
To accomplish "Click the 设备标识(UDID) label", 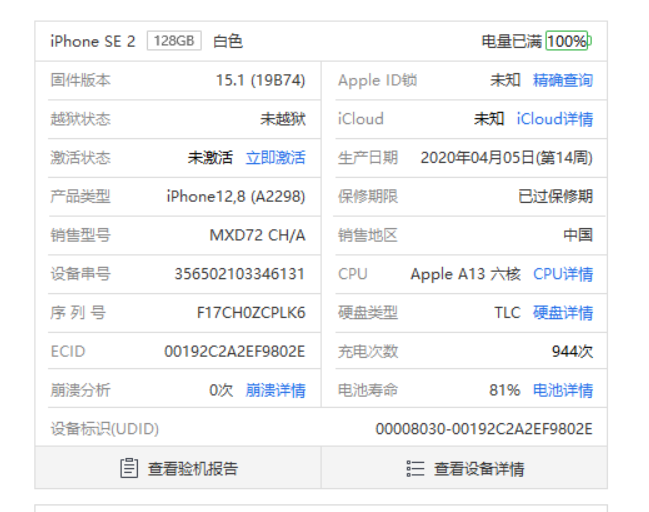I will coord(104,429).
